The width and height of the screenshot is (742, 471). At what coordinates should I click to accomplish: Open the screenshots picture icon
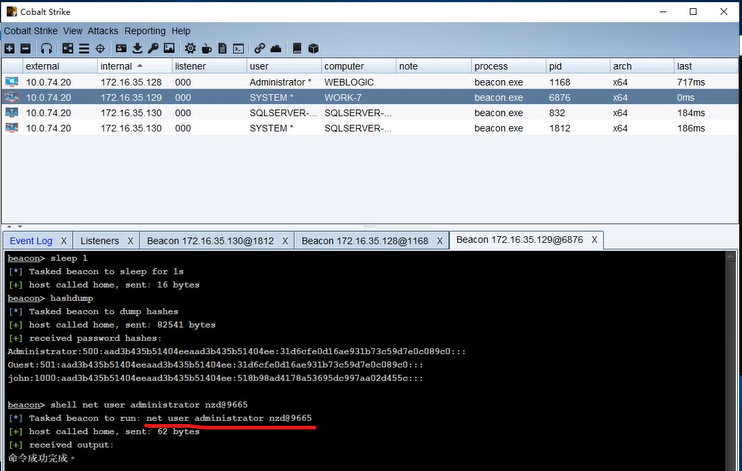point(169,48)
